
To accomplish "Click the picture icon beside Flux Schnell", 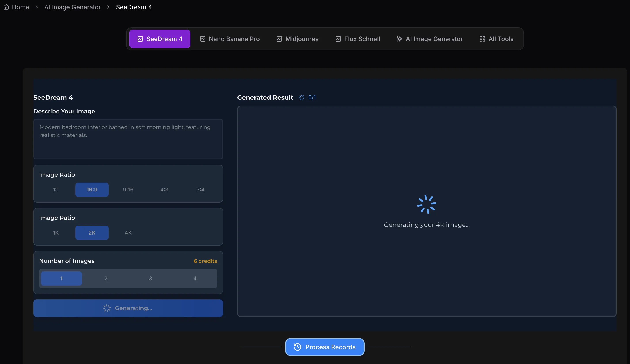I will coord(338,39).
